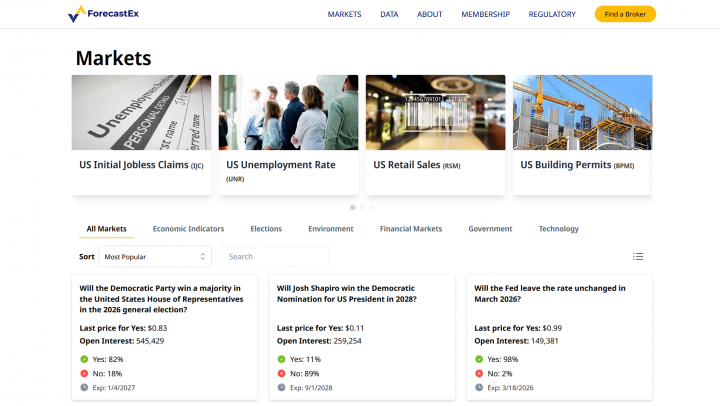Open the US Building Permits thumbnail card
The height and width of the screenshot is (406, 720).
tap(582, 134)
